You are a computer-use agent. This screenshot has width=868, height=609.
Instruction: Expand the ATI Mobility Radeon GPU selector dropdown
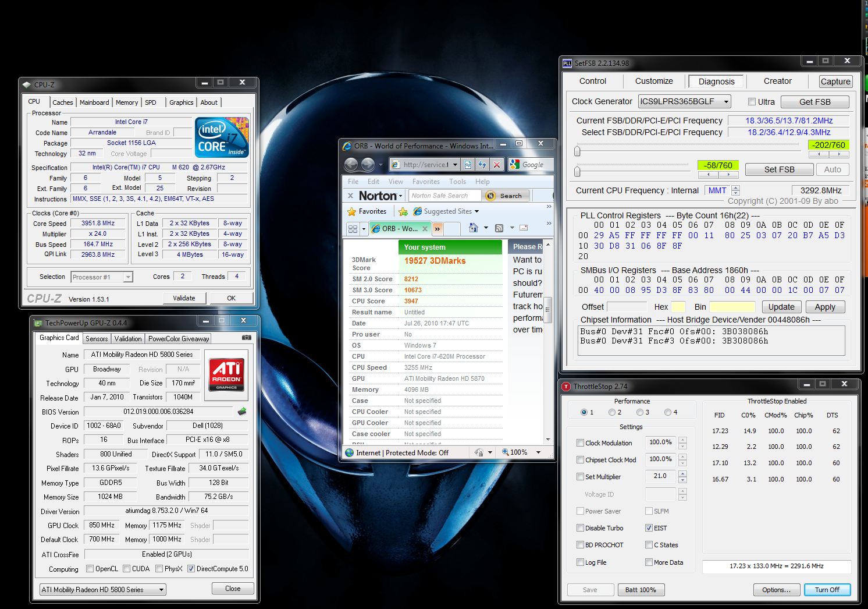(x=161, y=590)
